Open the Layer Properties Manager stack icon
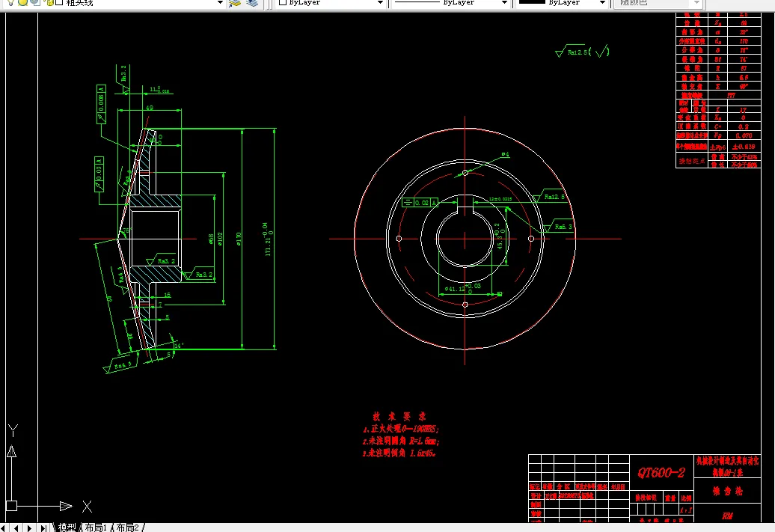This screenshot has height=532, width=775. (x=235, y=3)
